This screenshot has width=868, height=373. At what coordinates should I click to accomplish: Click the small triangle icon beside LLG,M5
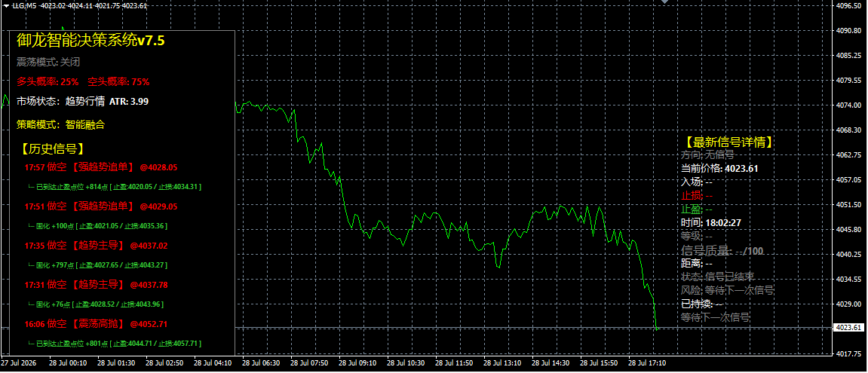(x=6, y=5)
